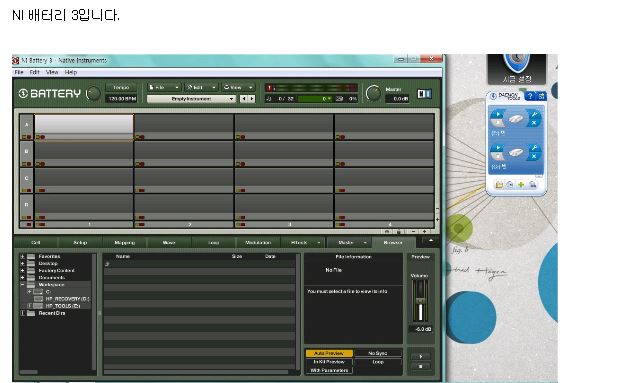Open the Help menu
633x383 pixels.
[71, 72]
